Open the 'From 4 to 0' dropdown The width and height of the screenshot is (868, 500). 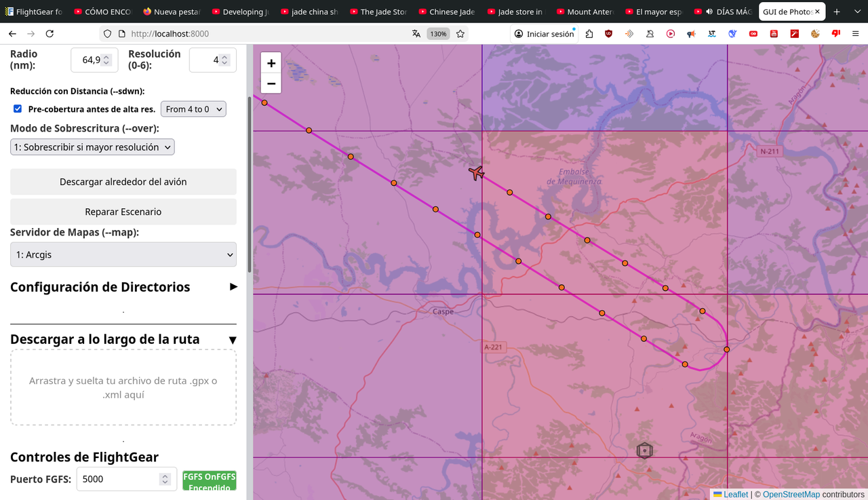pyautogui.click(x=193, y=109)
